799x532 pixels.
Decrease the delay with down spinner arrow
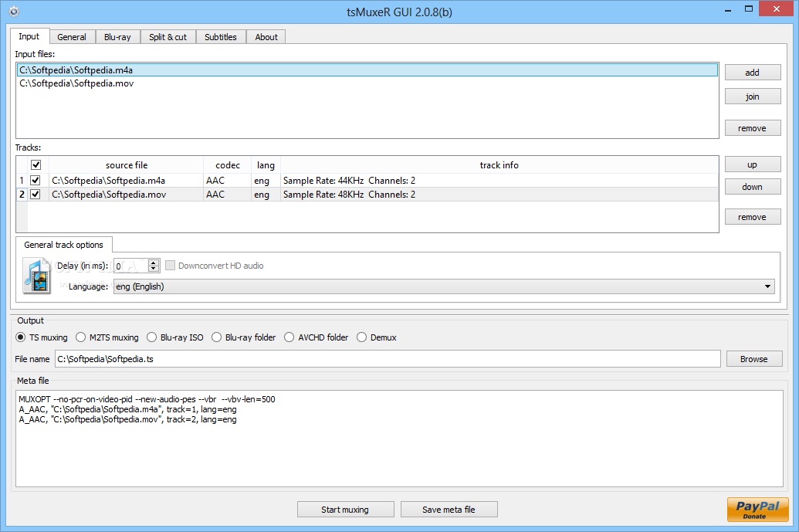154,269
